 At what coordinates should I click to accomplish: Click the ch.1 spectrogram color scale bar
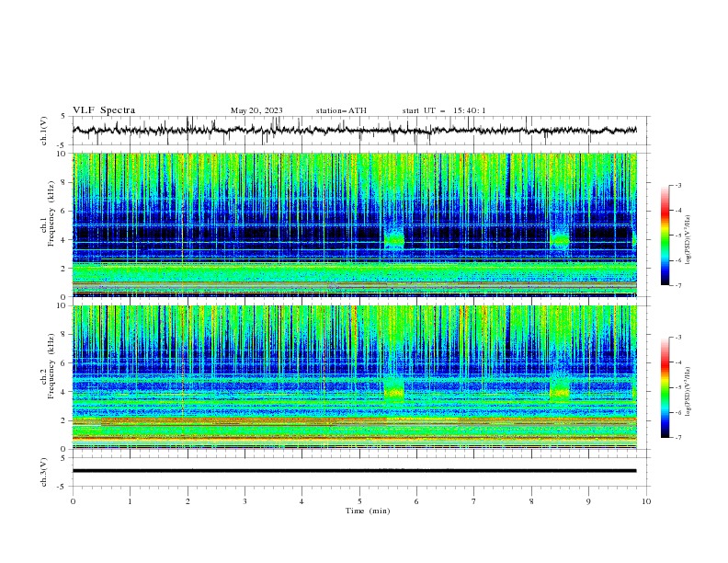coord(665,235)
